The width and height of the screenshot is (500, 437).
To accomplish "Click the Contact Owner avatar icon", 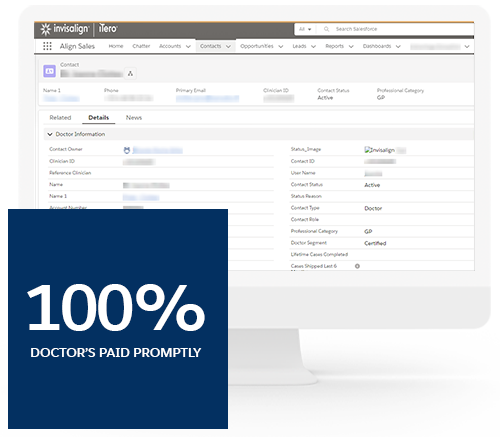I will coord(127,150).
